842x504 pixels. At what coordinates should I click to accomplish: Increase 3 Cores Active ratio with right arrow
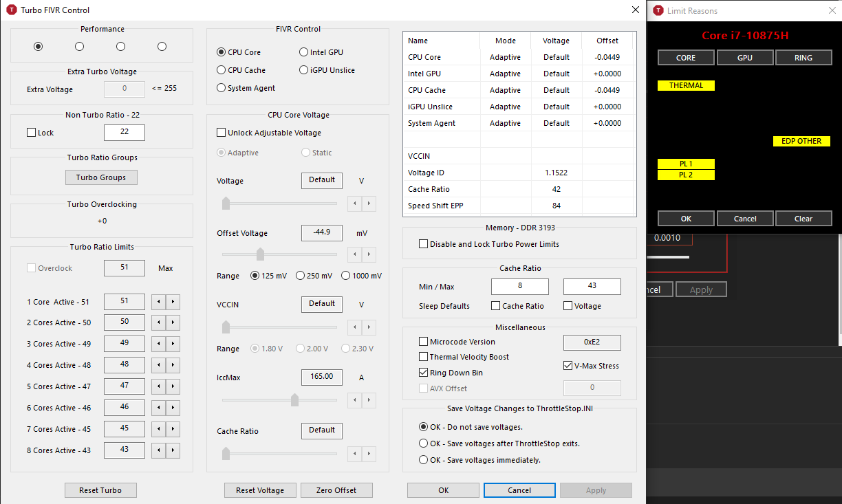click(173, 344)
